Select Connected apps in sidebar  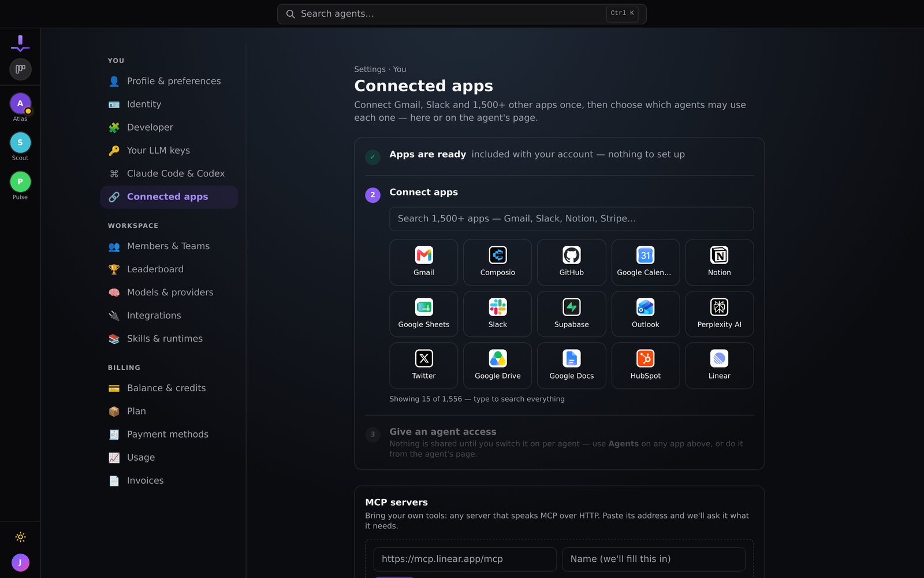[169, 197]
